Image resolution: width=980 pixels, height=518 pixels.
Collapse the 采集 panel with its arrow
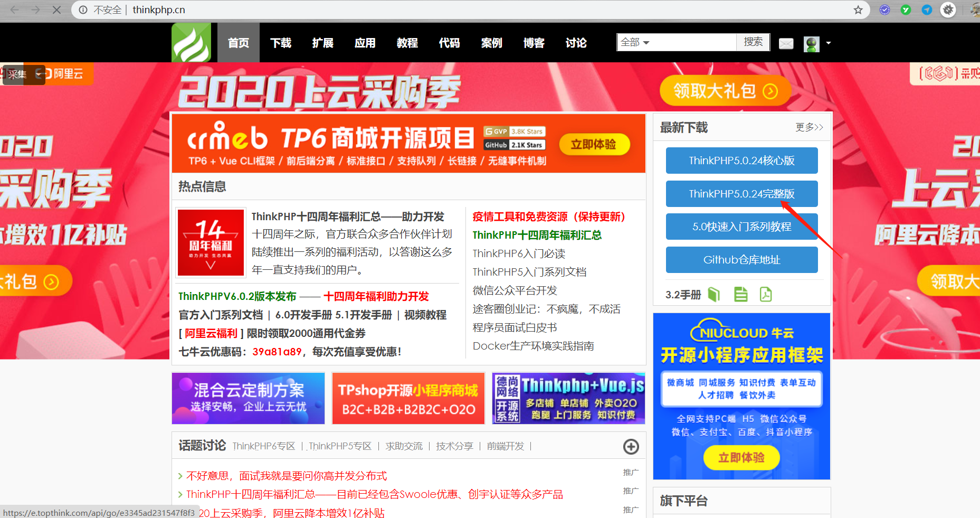38,75
